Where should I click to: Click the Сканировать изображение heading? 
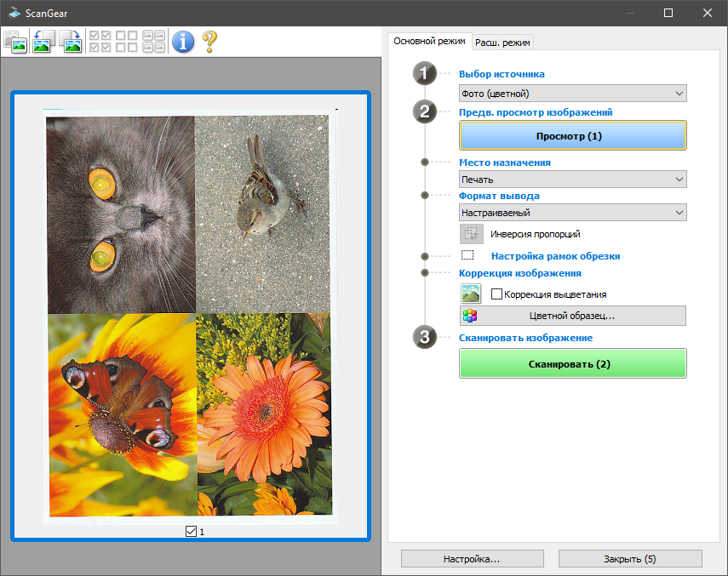(x=525, y=338)
